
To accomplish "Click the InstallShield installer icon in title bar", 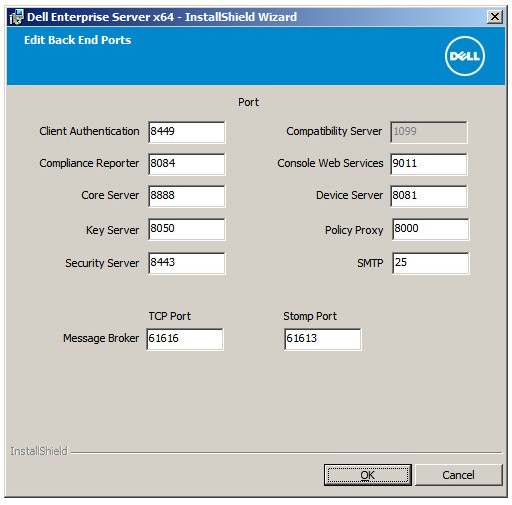I will click(16, 17).
